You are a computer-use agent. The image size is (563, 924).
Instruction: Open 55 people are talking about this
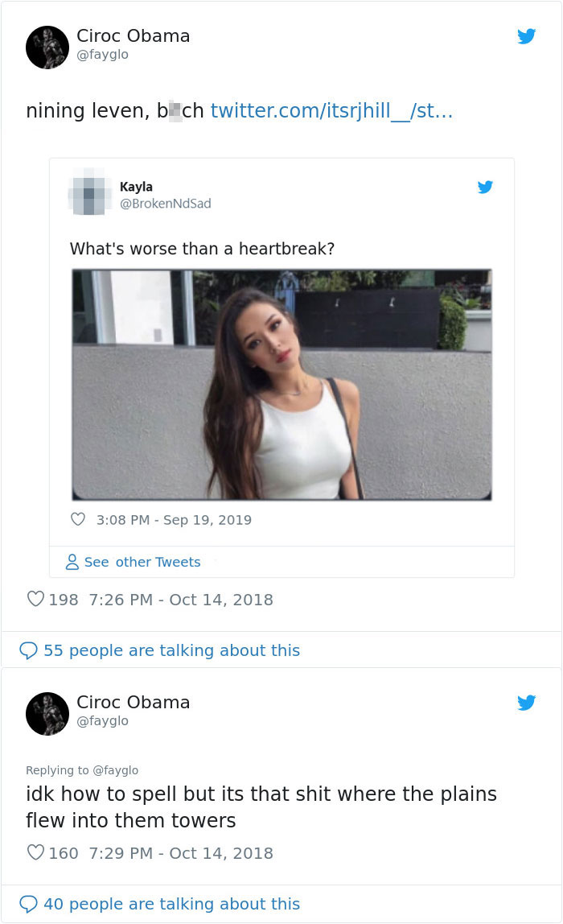[x=171, y=650]
